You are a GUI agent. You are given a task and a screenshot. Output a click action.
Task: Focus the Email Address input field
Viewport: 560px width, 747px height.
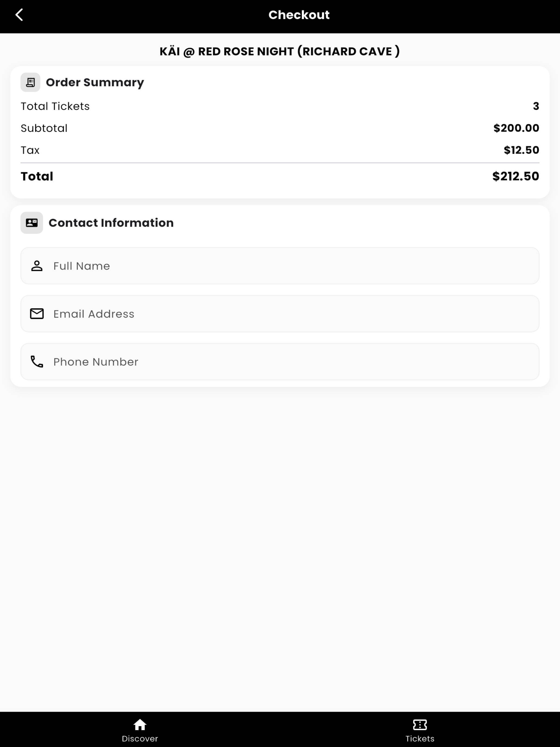[280, 314]
